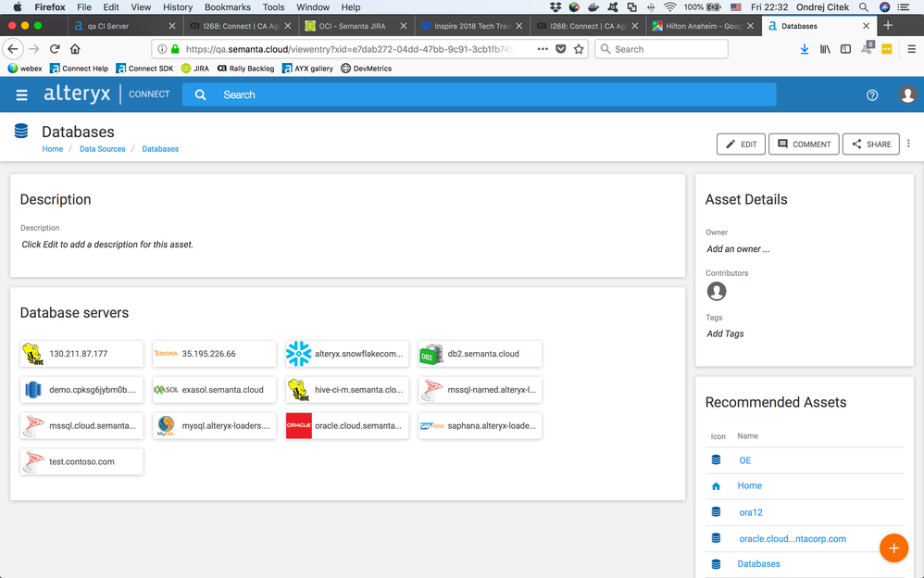This screenshot has width=924, height=578.
Task: Click the contributor avatar in Asset Details
Action: click(x=717, y=291)
